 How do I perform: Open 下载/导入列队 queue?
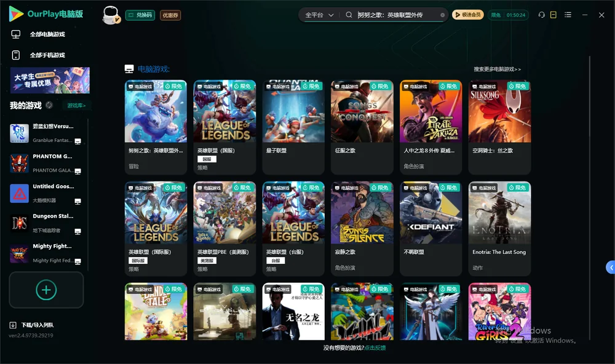pos(38,325)
